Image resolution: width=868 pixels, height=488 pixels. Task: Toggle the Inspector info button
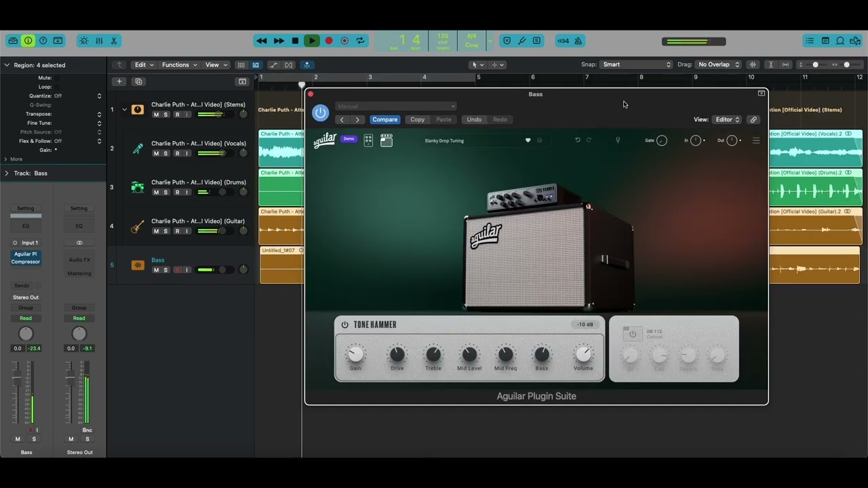[x=28, y=41]
